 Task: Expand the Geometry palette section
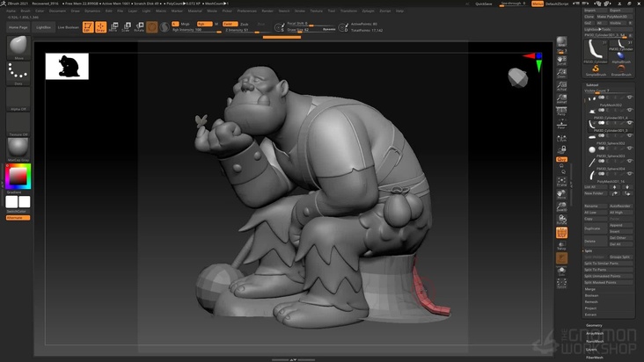(x=594, y=325)
